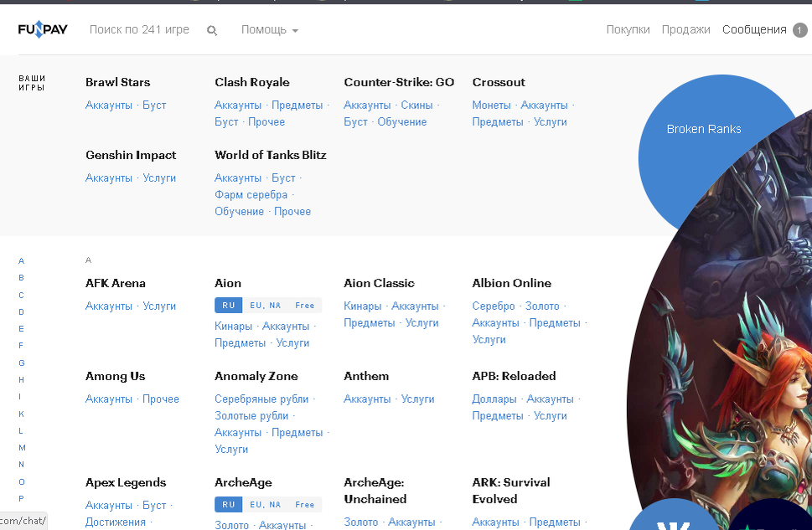Click the FunPay logo
Image resolution: width=812 pixels, height=530 pixels.
(x=43, y=29)
